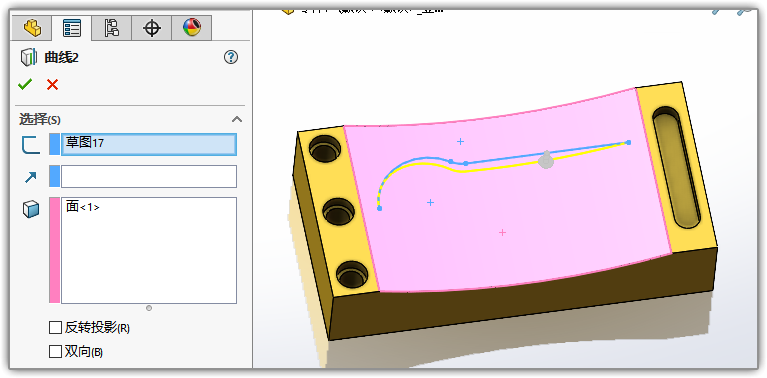Open the DimXpertManager crosshair tab
Viewport: 767px width, 378px height.
click(x=152, y=28)
